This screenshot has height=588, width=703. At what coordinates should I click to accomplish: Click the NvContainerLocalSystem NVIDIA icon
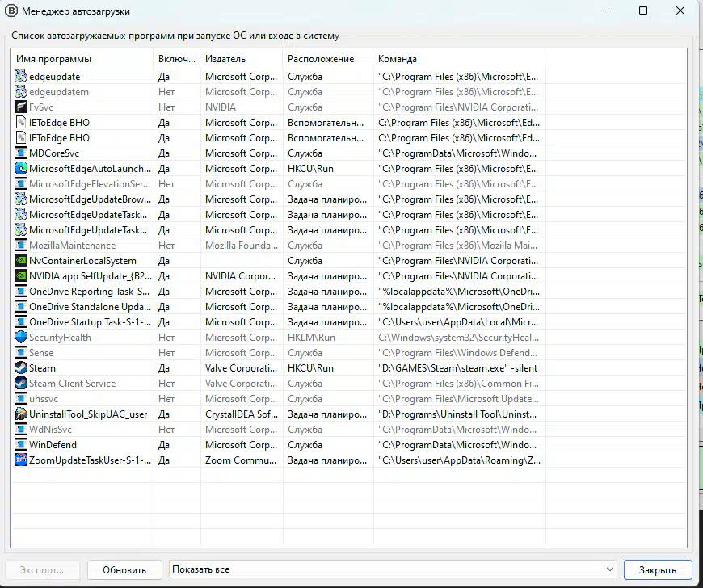(21, 261)
